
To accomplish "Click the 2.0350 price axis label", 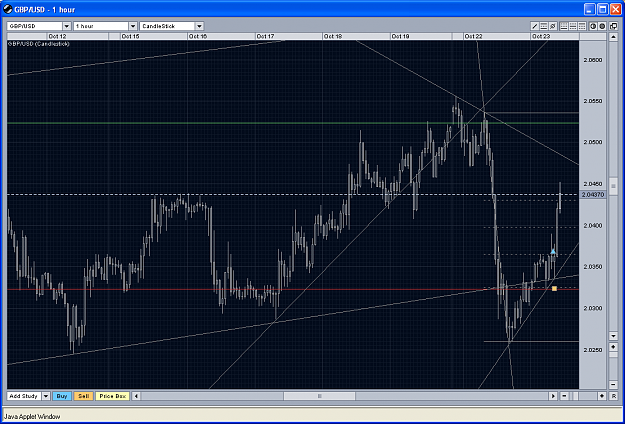I will tap(593, 267).
